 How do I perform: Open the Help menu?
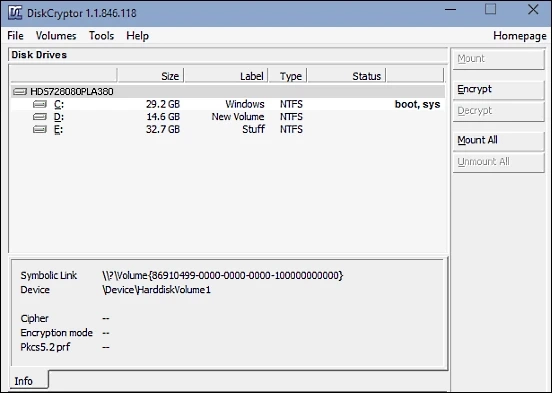point(138,36)
